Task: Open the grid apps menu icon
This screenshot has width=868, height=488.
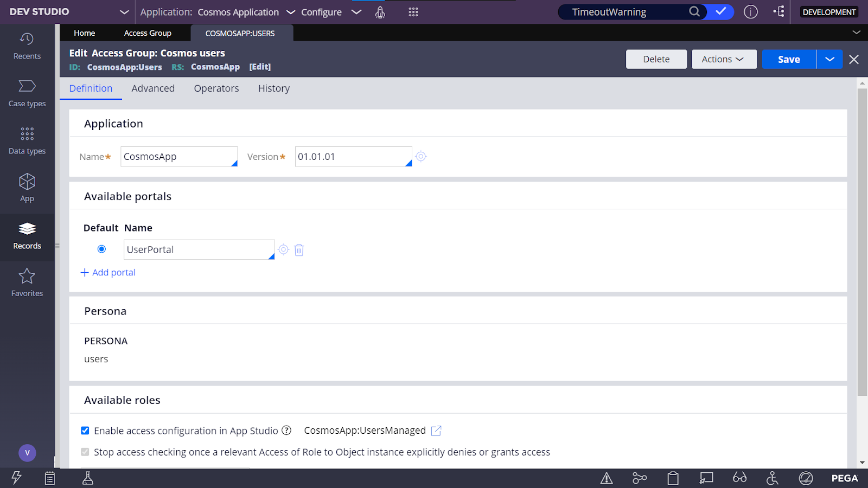Action: tap(413, 12)
